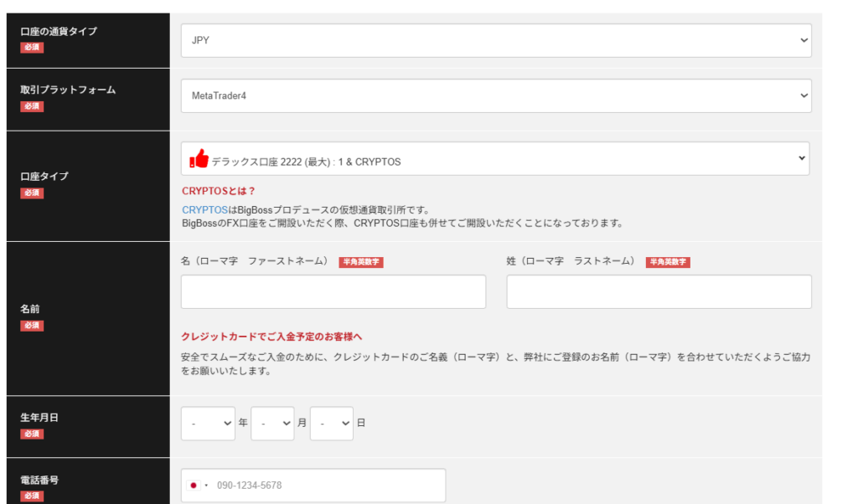This screenshot has width=858, height=504.
Task: Click the 必須 badge under 口座の通貨タイプ
Action: [32, 47]
